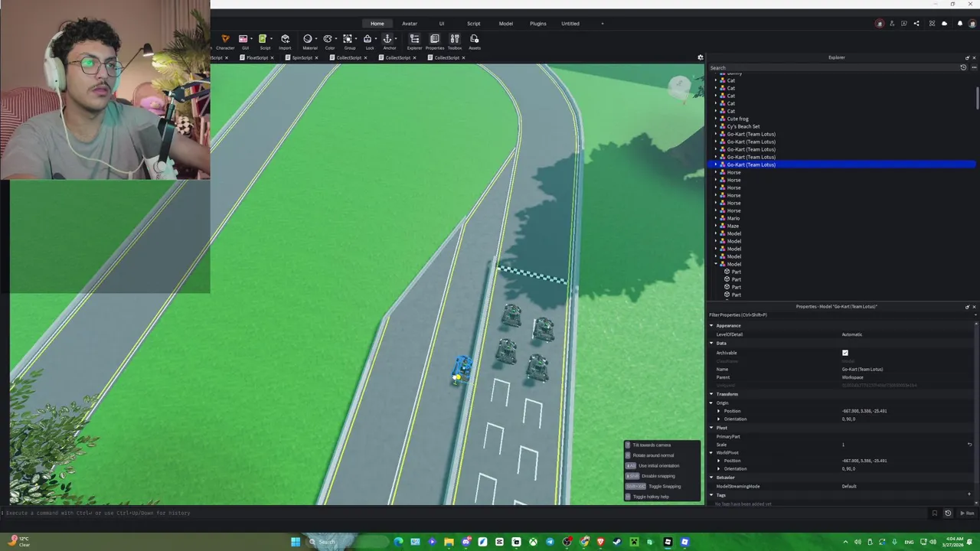The image size is (980, 551).
Task: Open the Color dropdown arrow
Action: coord(336,38)
